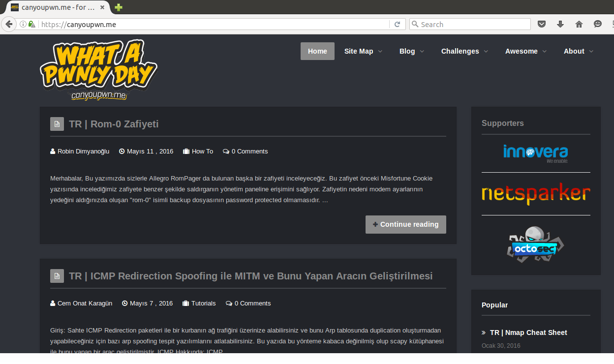Select the Home navigation item
Image resolution: width=614 pixels, height=364 pixels.
coord(317,51)
